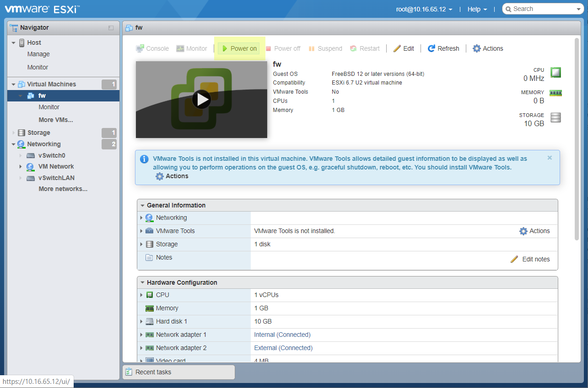Viewport: 588px width, 388px height.
Task: Select Monitor under Host
Action: (x=38, y=67)
